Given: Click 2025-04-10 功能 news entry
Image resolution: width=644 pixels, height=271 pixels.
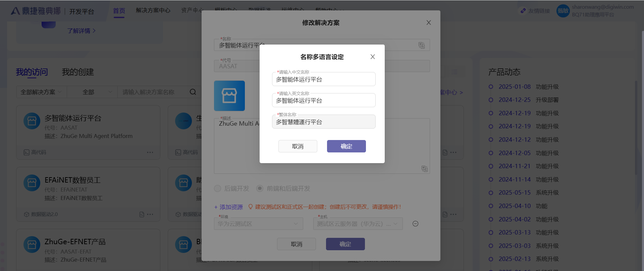Looking at the screenshot, I should (x=523, y=206).
